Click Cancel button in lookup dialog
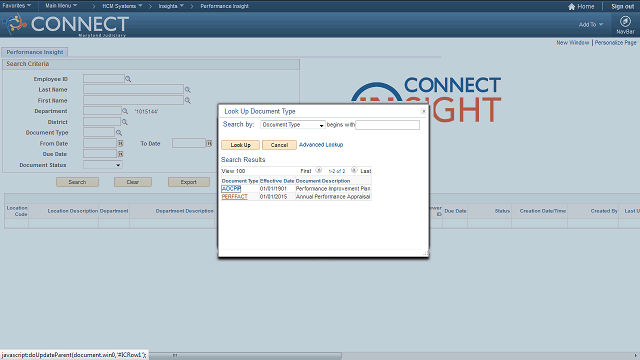 coord(279,145)
